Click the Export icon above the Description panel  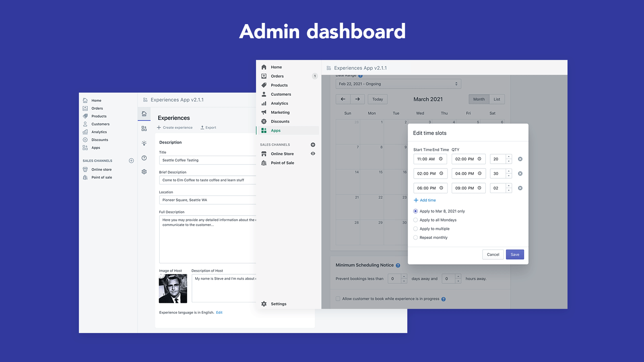click(x=202, y=127)
